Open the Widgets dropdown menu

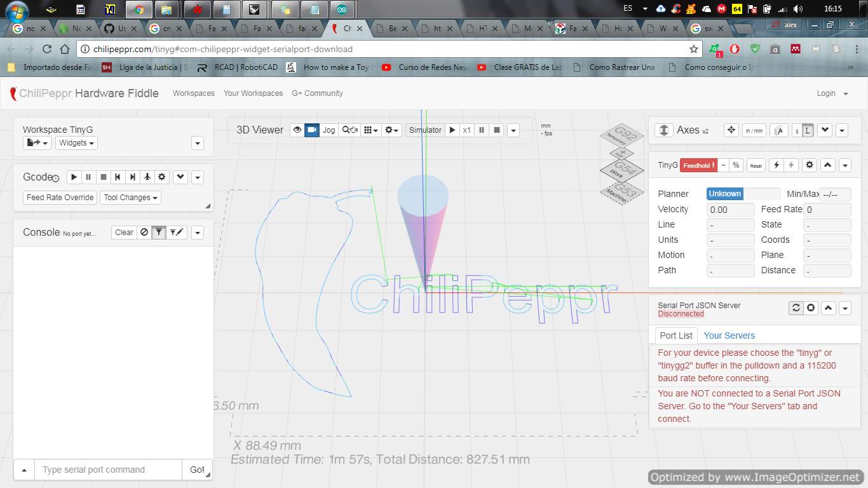[x=76, y=143]
